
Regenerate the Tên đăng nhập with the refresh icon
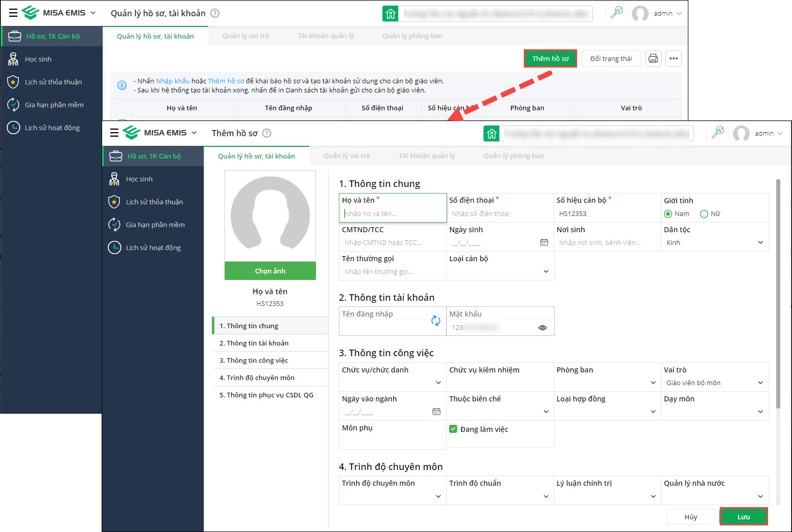point(435,321)
